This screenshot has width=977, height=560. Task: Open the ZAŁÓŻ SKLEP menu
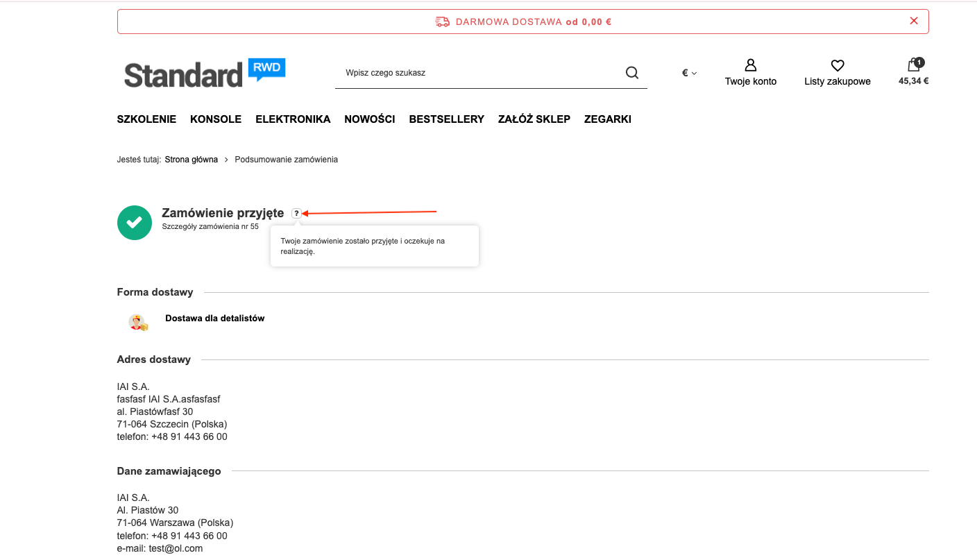(534, 119)
